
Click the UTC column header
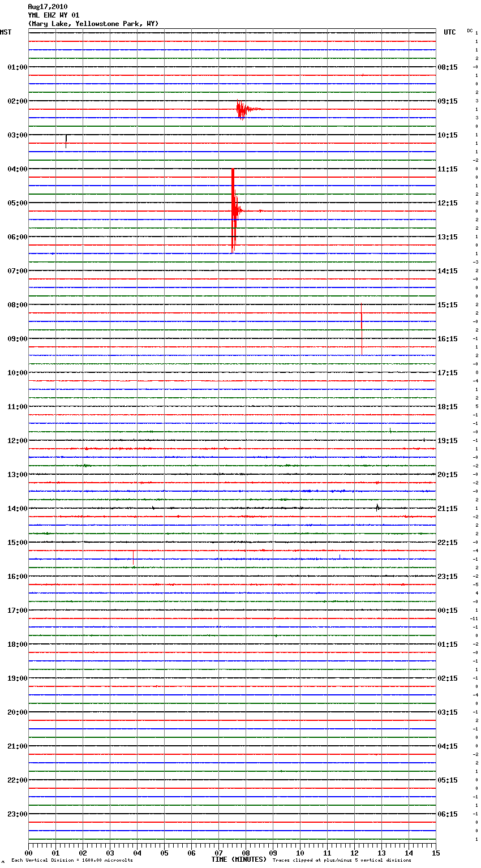click(x=450, y=32)
